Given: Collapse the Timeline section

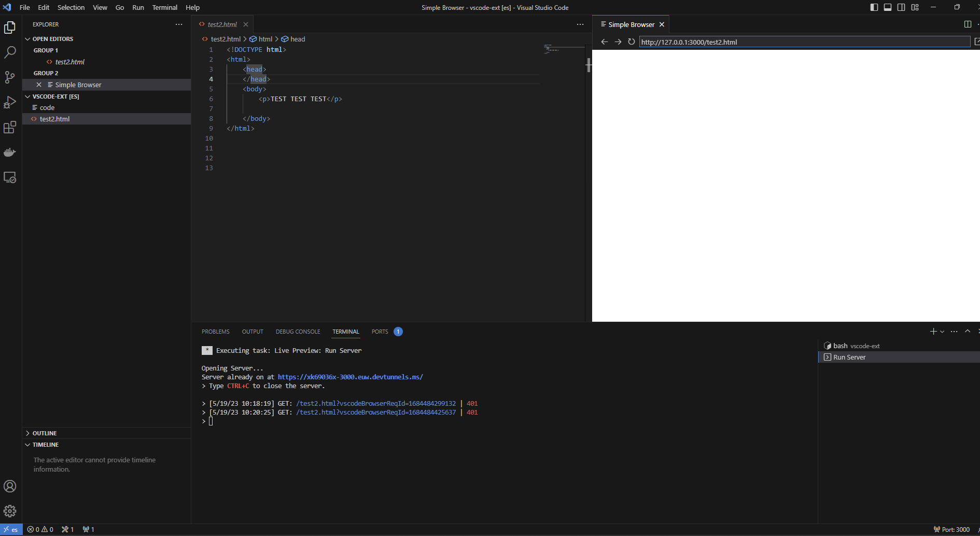Looking at the screenshot, I should point(27,445).
